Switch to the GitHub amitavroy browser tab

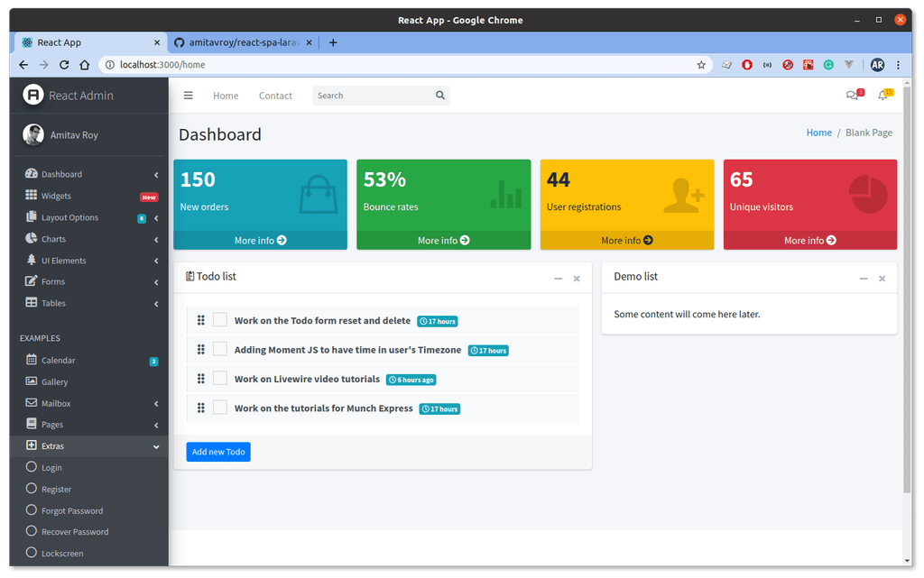pyautogui.click(x=243, y=42)
